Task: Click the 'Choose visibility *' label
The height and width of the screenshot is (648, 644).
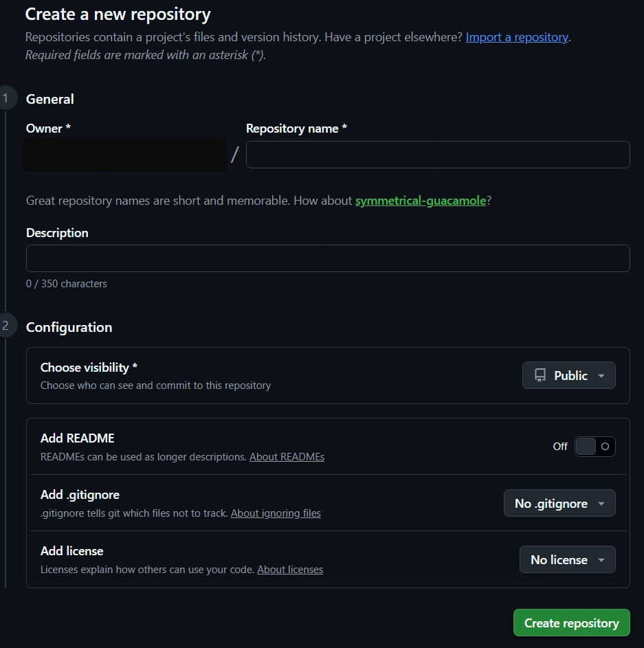Action: pos(89,368)
